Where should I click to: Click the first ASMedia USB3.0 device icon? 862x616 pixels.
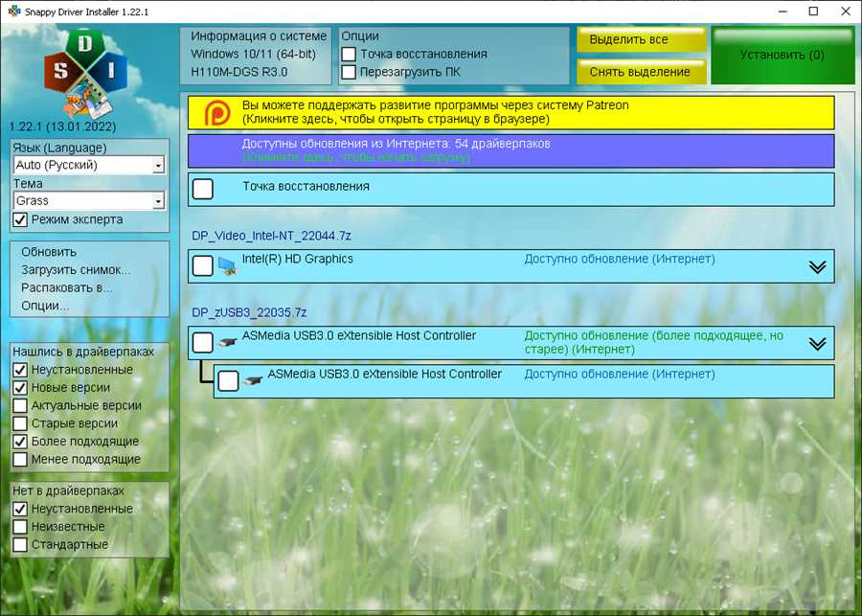[227, 342]
